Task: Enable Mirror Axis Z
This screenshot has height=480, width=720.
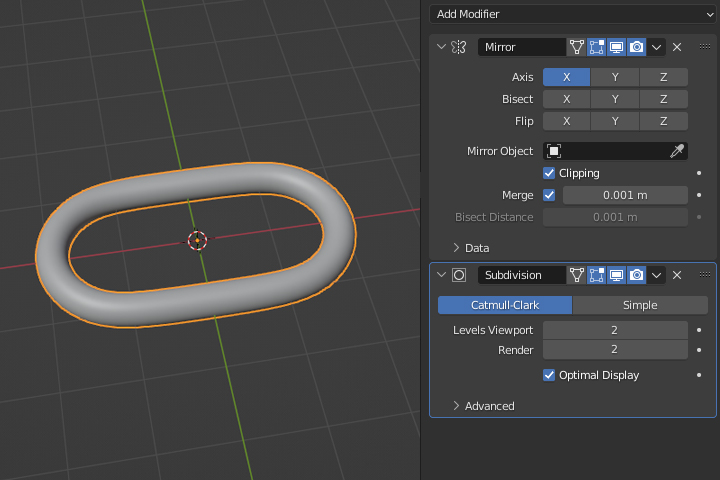Action: pyautogui.click(x=664, y=77)
